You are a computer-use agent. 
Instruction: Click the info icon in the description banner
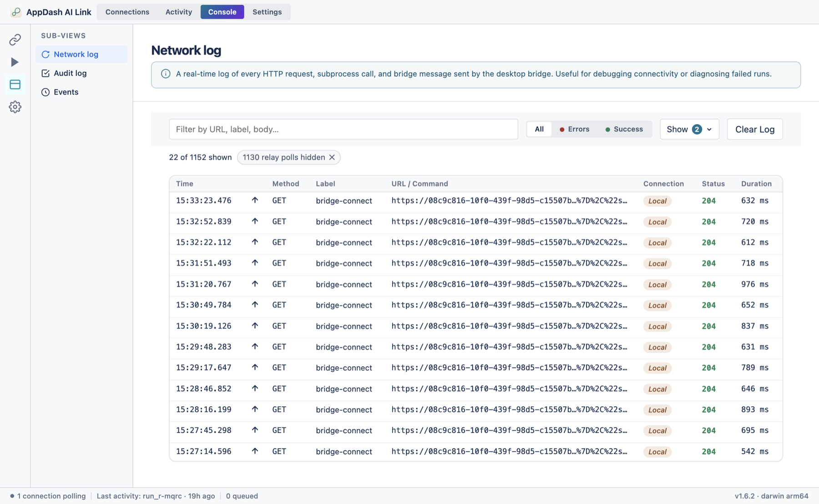coord(166,74)
